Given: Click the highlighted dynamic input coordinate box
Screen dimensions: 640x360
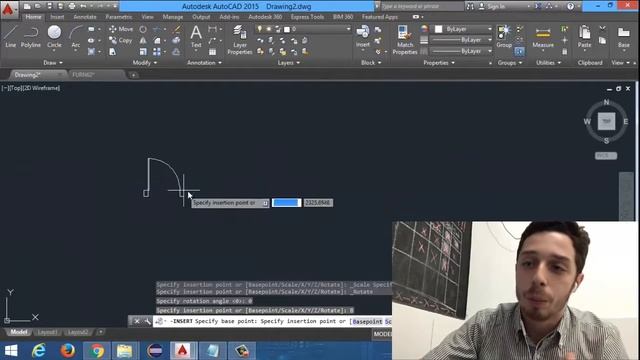Looking at the screenshot, I should click(x=287, y=202).
